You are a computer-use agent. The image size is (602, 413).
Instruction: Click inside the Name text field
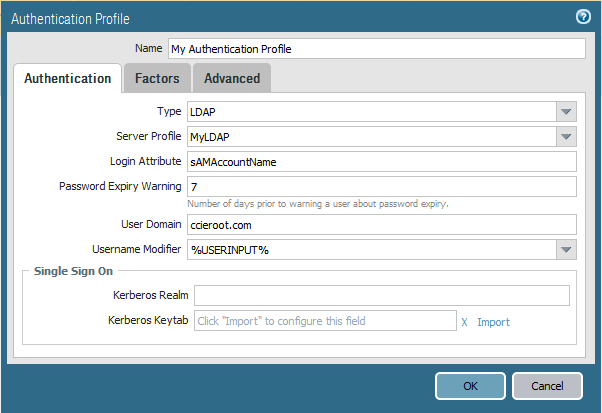tap(375, 49)
